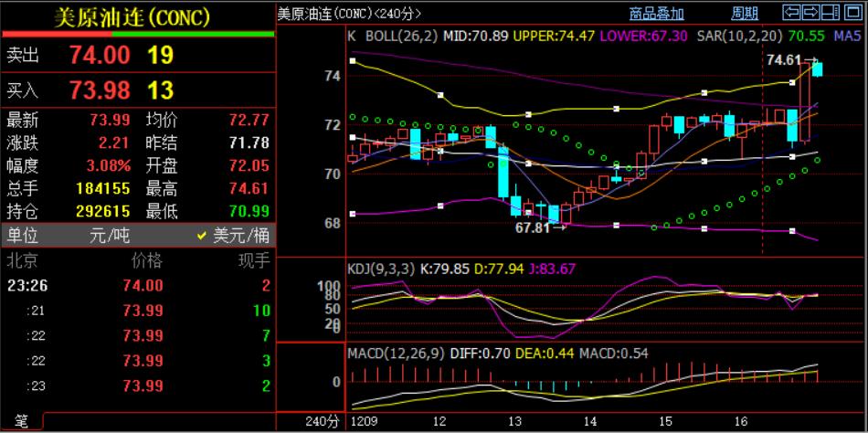
Task: Open the 商品叠加 overlay link
Action: [x=656, y=13]
